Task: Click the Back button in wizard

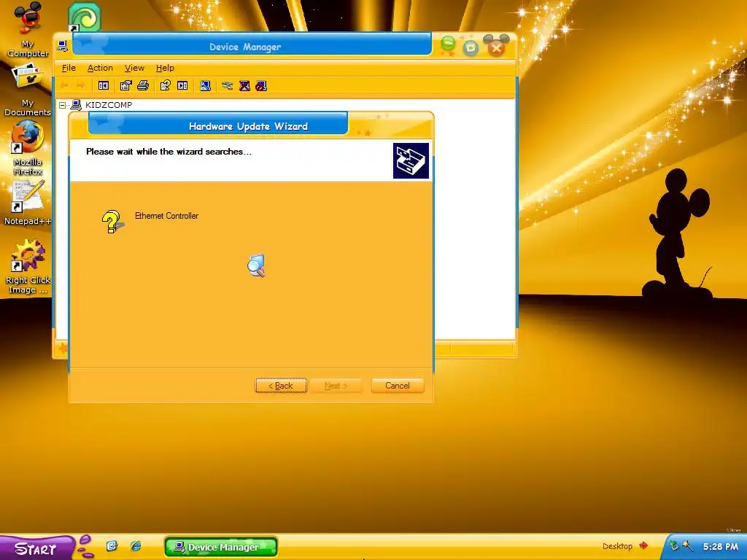Action: point(281,386)
